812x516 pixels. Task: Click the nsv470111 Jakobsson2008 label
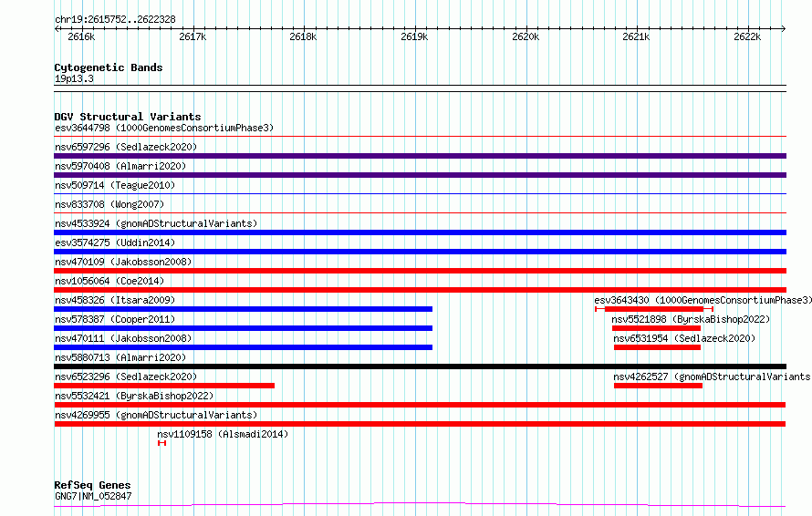click(123, 338)
